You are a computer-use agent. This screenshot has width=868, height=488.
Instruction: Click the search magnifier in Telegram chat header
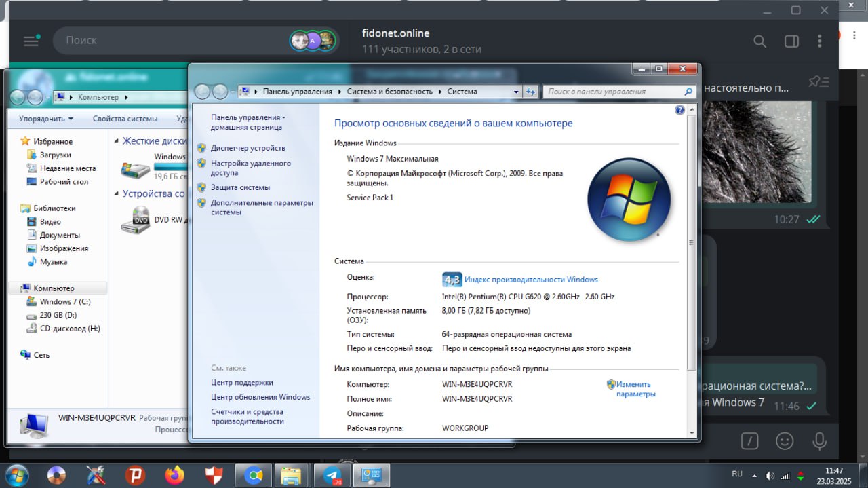pos(759,41)
